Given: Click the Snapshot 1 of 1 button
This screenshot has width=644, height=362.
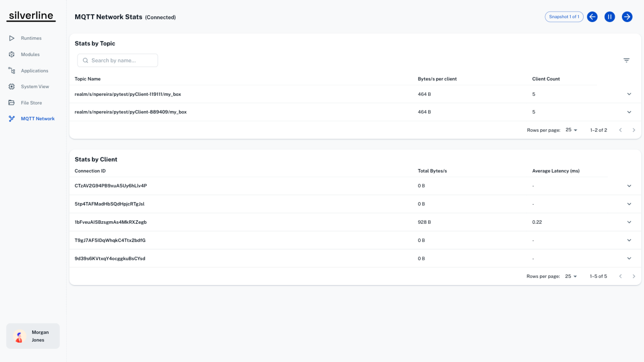Looking at the screenshot, I should (x=564, y=17).
